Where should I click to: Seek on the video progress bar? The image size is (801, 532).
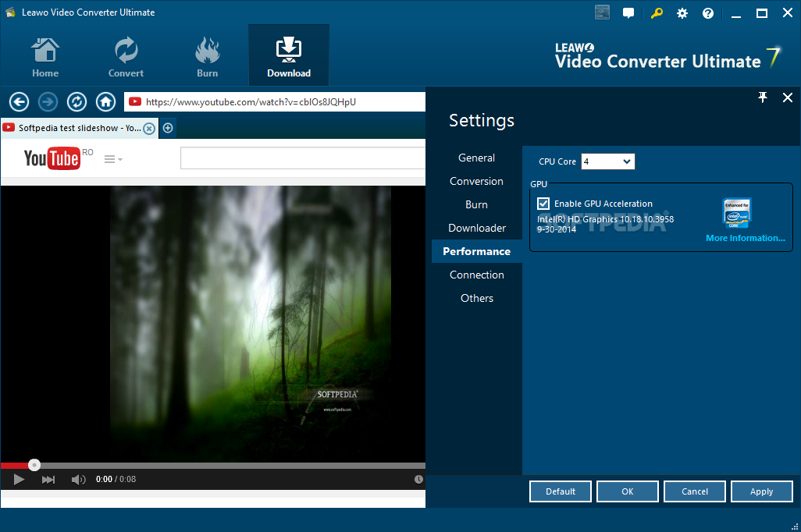pos(213,465)
